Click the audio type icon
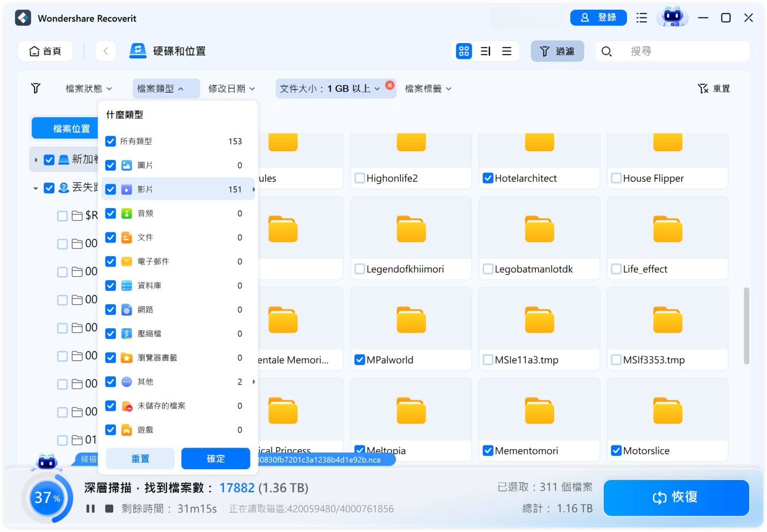 point(126,213)
